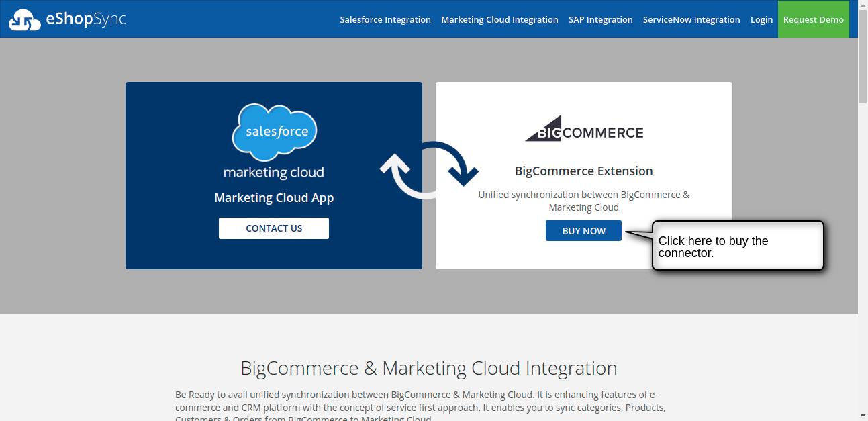Go to the Login page
868x421 pixels.
(761, 19)
